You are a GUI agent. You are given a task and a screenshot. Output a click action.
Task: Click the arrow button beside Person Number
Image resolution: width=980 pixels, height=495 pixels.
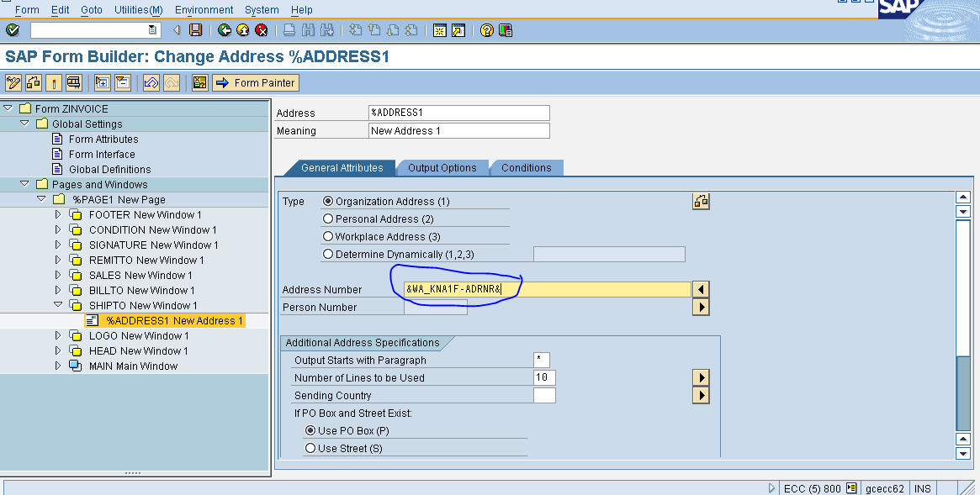click(701, 307)
